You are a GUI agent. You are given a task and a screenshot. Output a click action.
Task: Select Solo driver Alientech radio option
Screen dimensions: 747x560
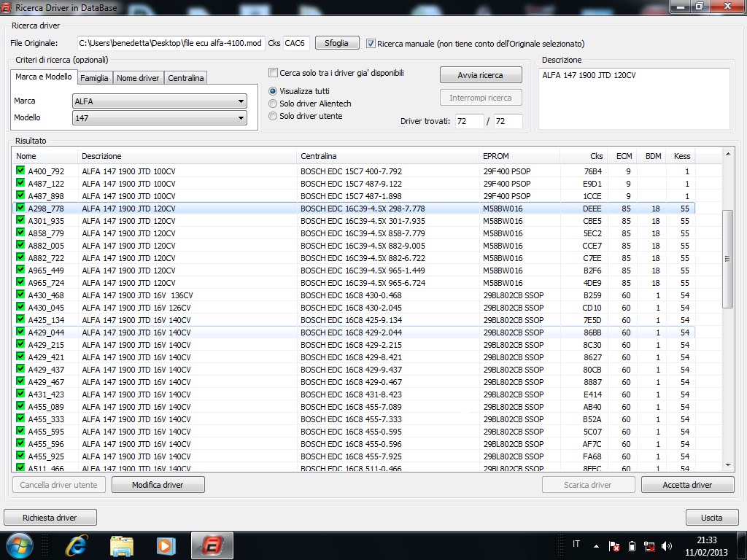[x=274, y=104]
